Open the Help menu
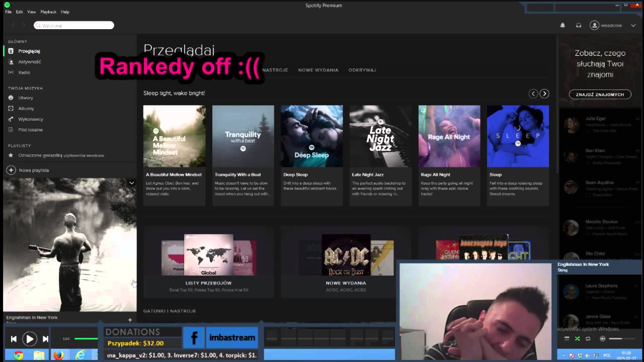The height and width of the screenshot is (362, 644). coord(65,12)
